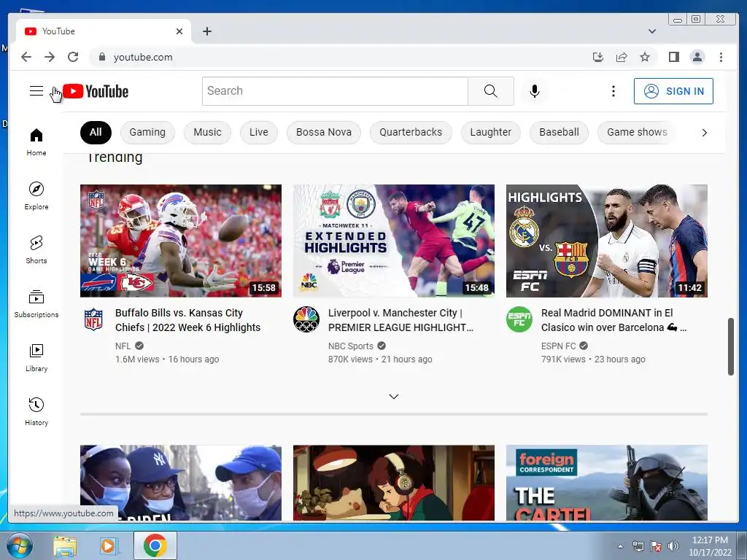747x560 pixels.
Task: Open History in sidebar
Action: point(36,411)
